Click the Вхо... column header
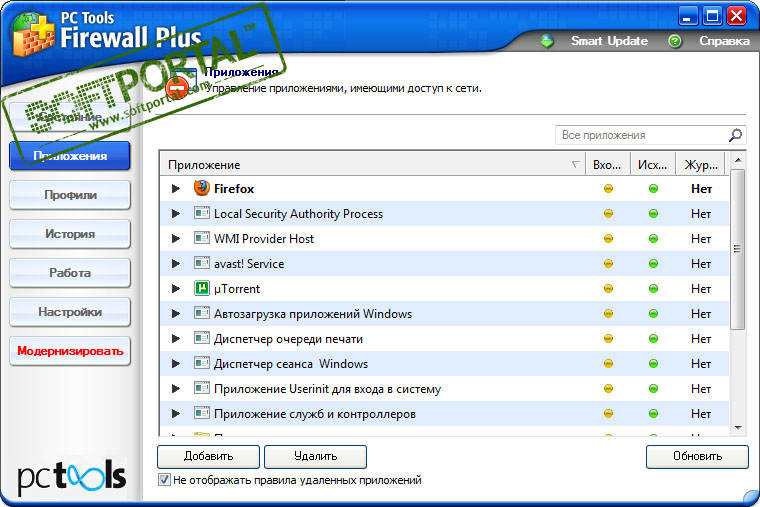 click(608, 165)
